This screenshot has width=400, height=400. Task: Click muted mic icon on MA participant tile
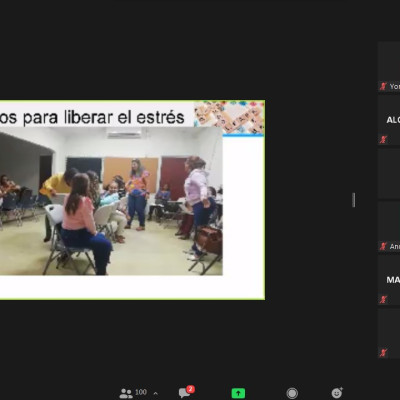click(x=383, y=299)
